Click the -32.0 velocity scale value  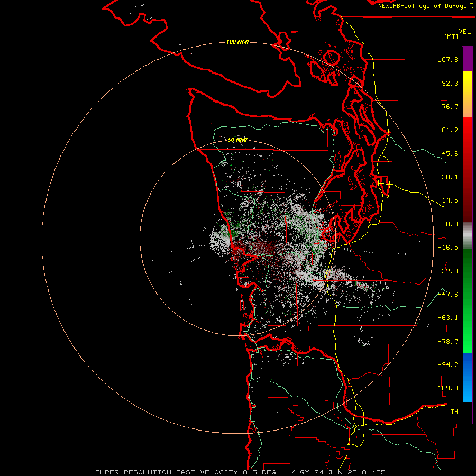448,271
